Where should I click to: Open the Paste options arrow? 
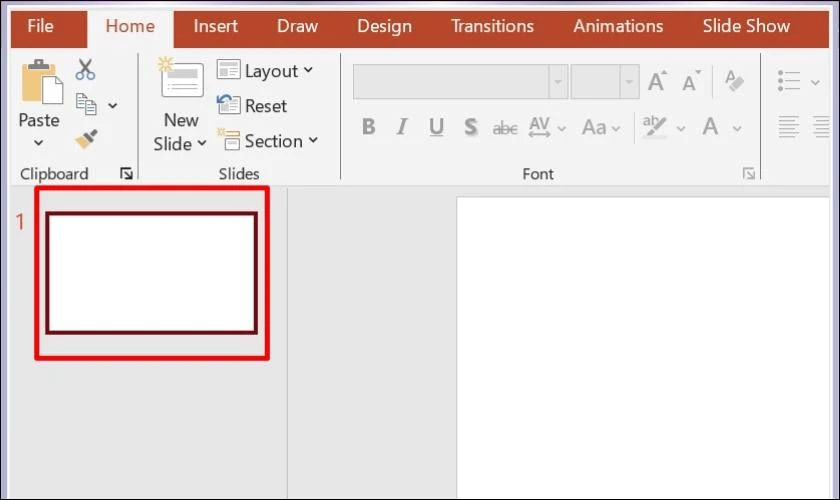tap(39, 143)
